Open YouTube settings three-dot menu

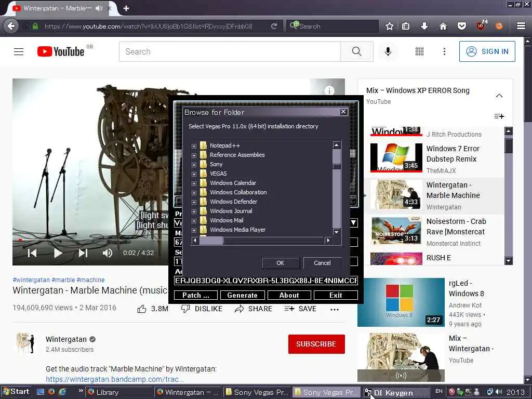[445, 51]
